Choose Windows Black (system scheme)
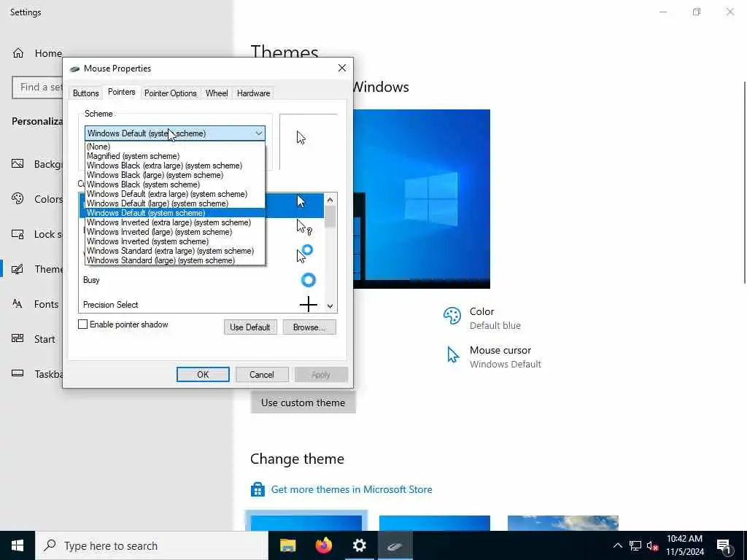The image size is (747, 560). point(175,184)
